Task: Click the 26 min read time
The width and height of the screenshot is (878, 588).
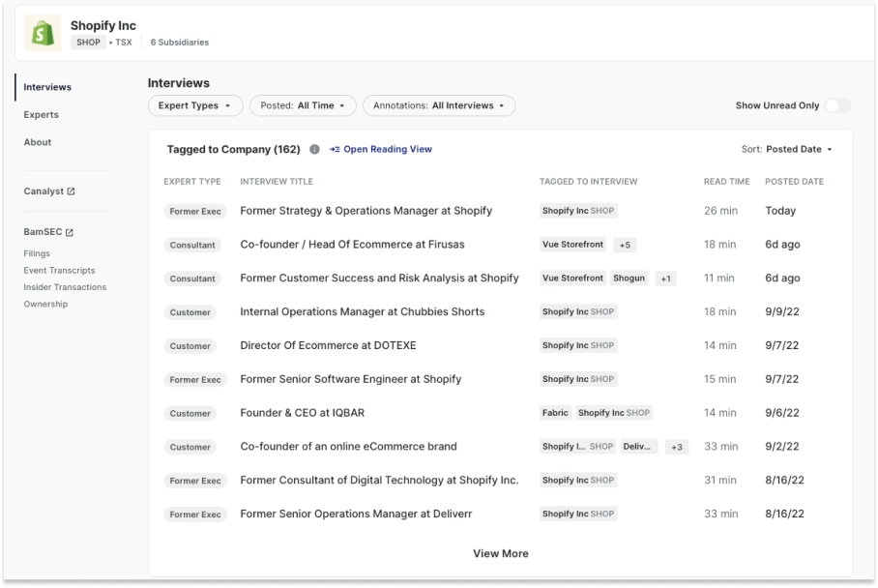Action: pyautogui.click(x=720, y=211)
